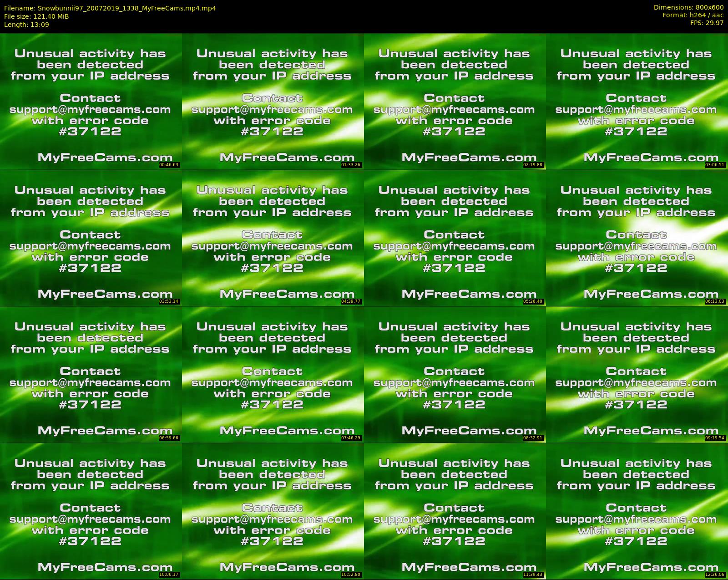This screenshot has height=580, width=728.
Task: Choose the thumbnail frame stamped 08:32.91
Action: pyautogui.click(x=455, y=374)
